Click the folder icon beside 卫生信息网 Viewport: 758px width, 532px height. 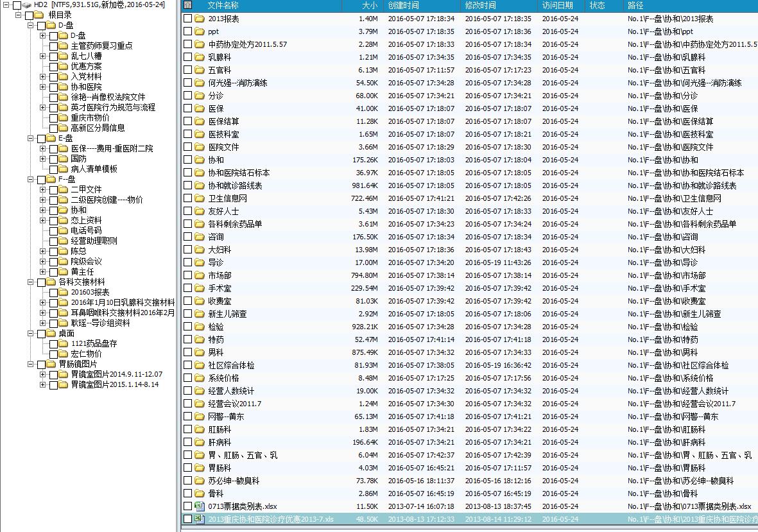(x=200, y=198)
